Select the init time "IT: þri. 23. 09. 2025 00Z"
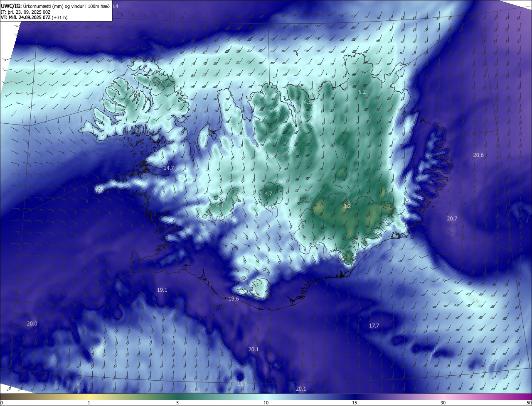 (x=25, y=12)
